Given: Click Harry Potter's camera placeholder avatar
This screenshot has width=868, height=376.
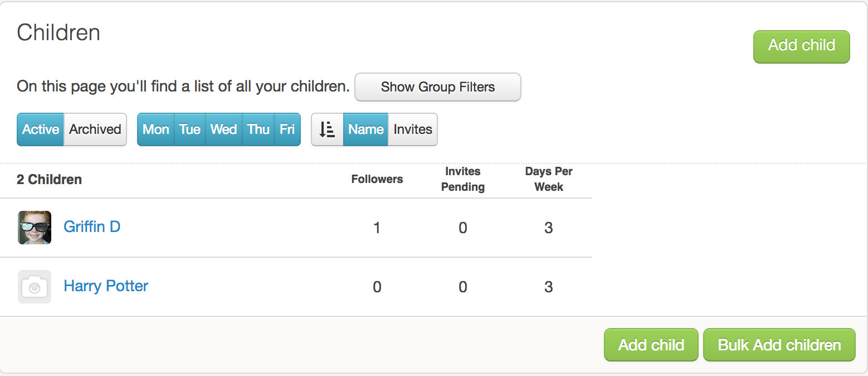Looking at the screenshot, I should pyautogui.click(x=35, y=287).
